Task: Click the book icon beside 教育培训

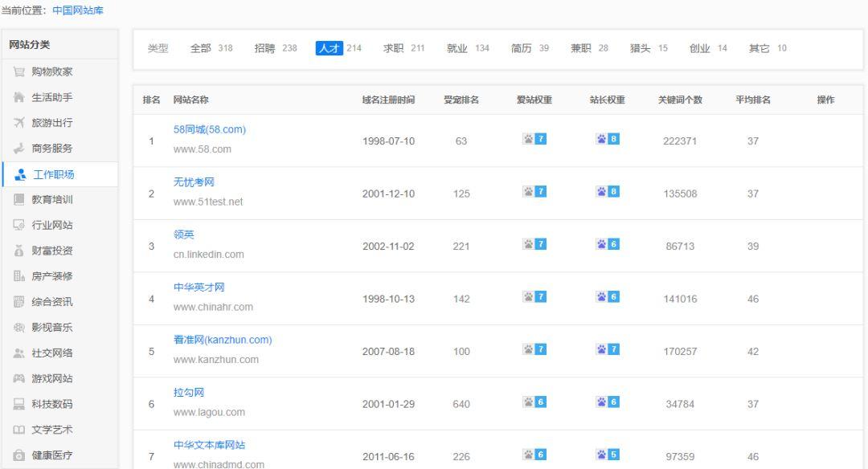Action: (x=18, y=200)
